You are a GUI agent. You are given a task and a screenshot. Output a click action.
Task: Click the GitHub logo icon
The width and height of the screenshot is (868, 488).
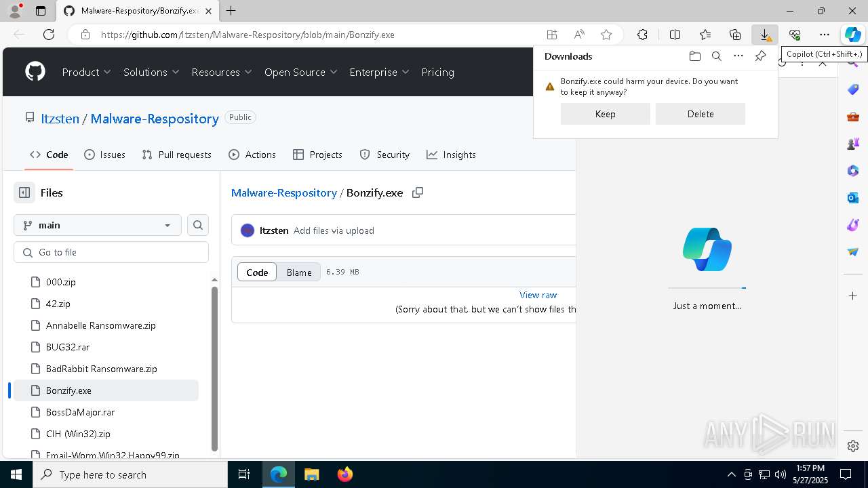point(35,72)
